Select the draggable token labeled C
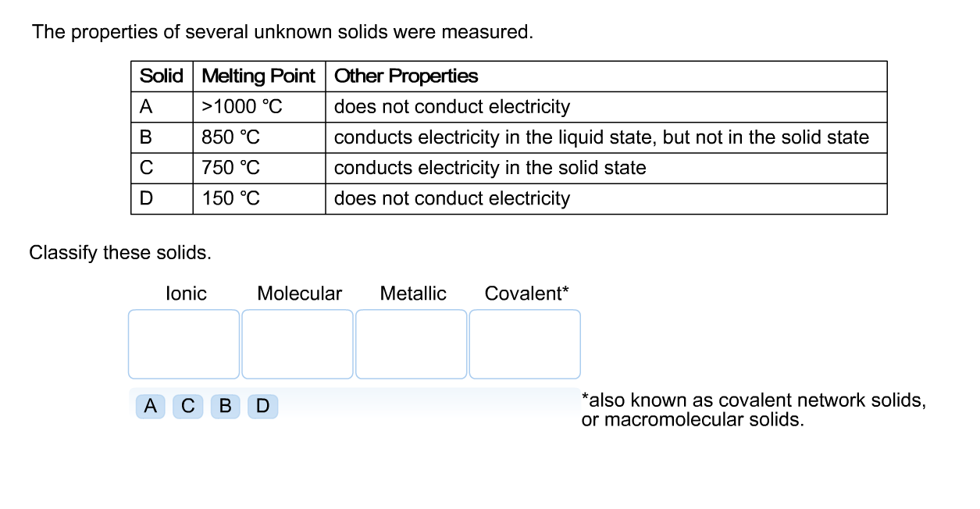 pos(187,406)
